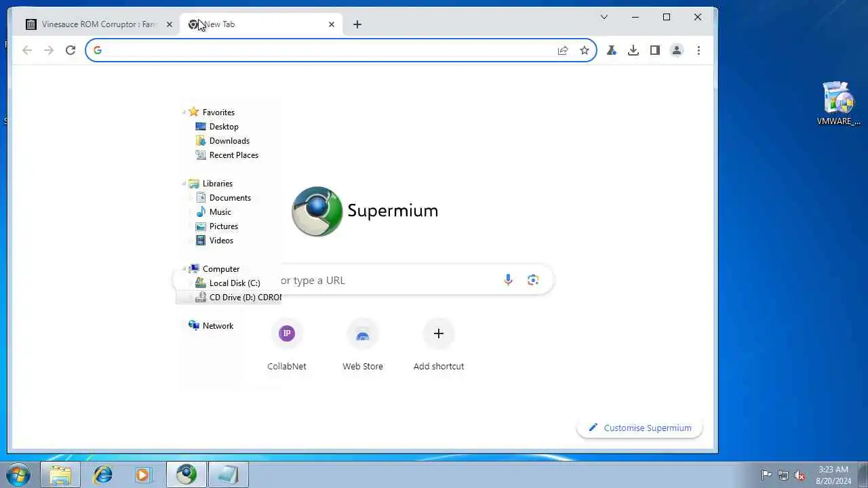Open the three-dot browser menu
Image resolution: width=868 pixels, height=488 pixels.
698,50
